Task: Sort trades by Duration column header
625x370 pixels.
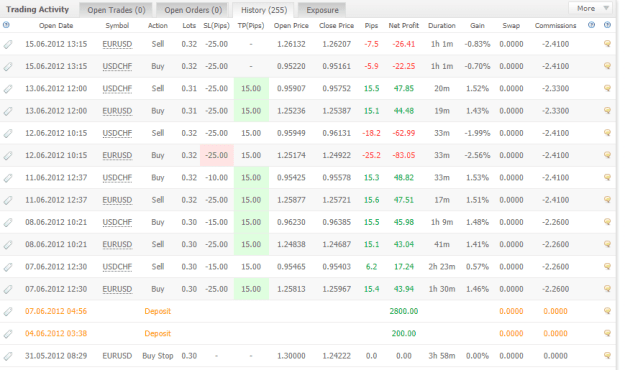Action: click(442, 26)
